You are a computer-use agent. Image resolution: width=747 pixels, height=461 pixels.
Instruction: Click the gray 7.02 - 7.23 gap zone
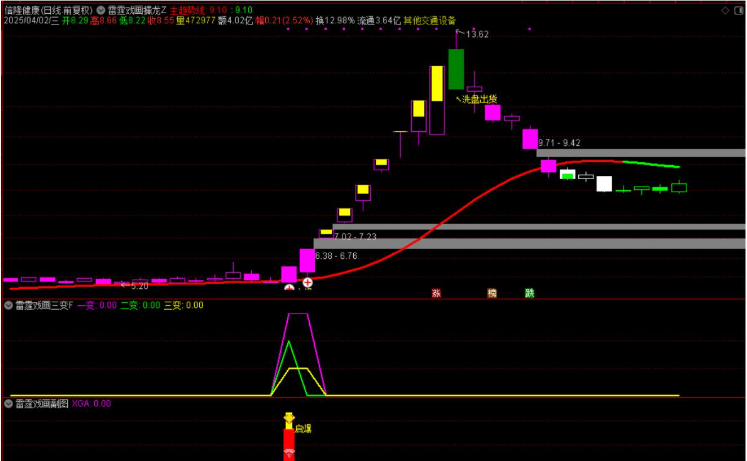tap(530, 227)
